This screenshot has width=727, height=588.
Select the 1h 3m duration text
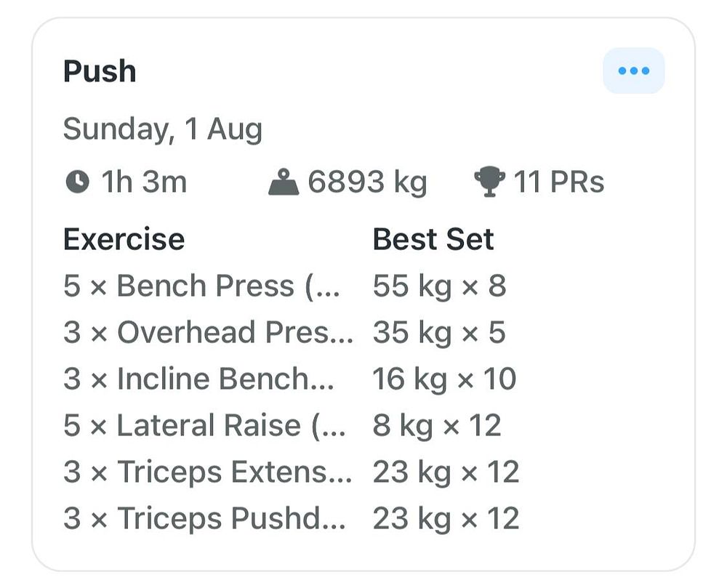(144, 181)
